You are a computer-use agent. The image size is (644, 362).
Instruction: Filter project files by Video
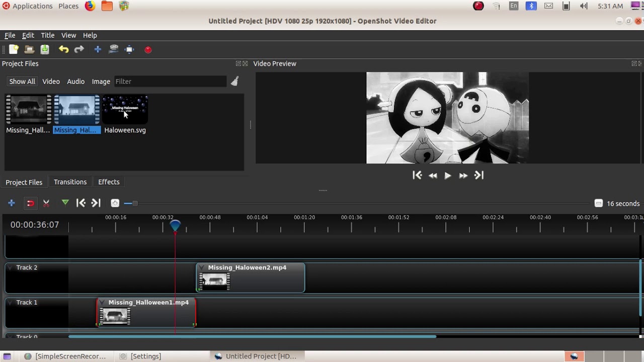click(51, 81)
